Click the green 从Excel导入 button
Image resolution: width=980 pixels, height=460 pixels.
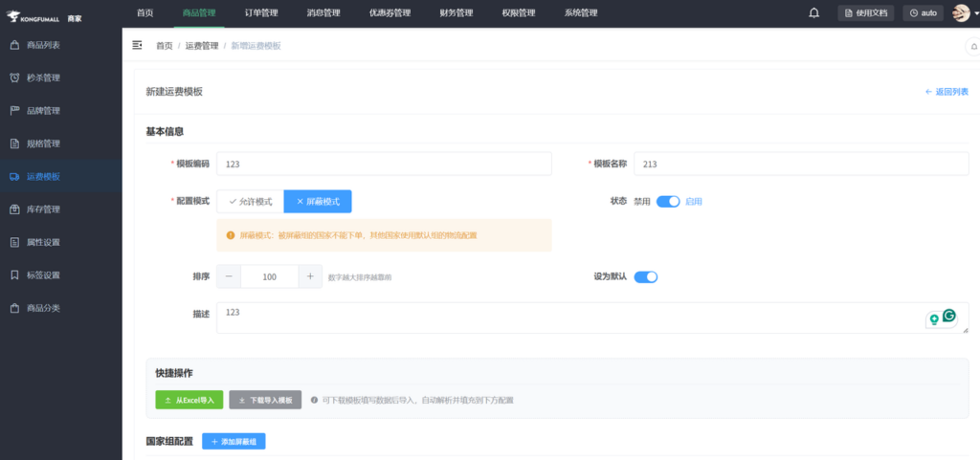[189, 400]
